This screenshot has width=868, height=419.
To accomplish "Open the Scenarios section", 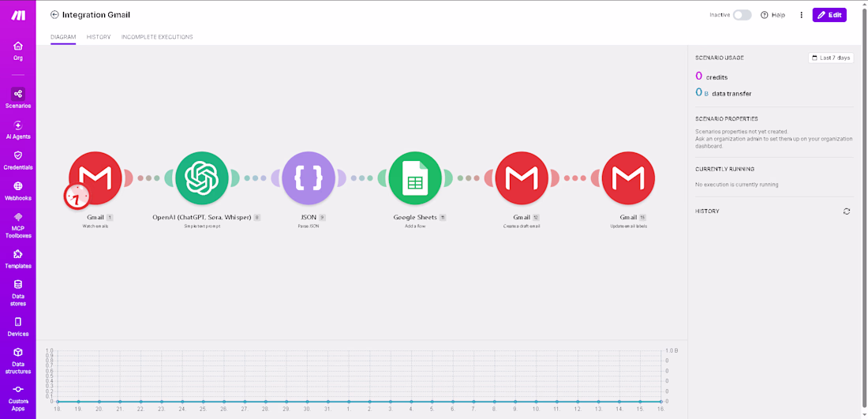I will [x=17, y=98].
